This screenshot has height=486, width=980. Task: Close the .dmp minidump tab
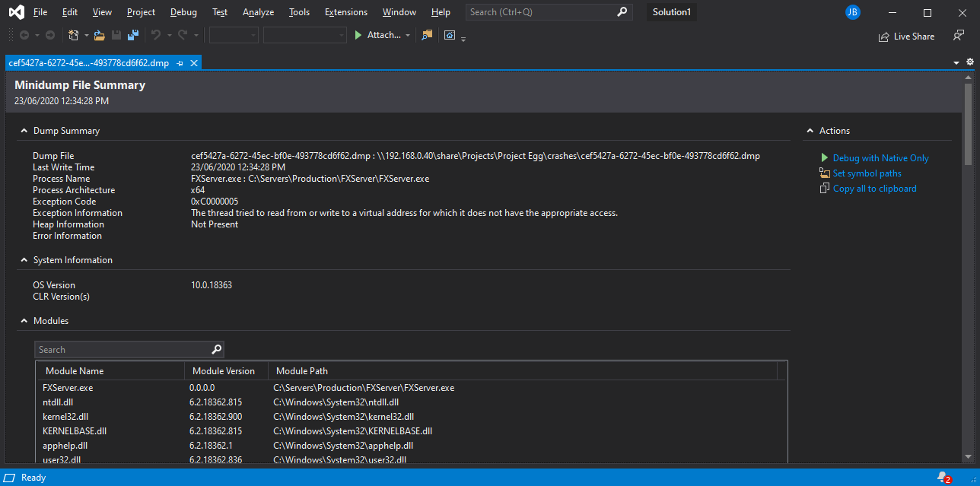coord(194,63)
